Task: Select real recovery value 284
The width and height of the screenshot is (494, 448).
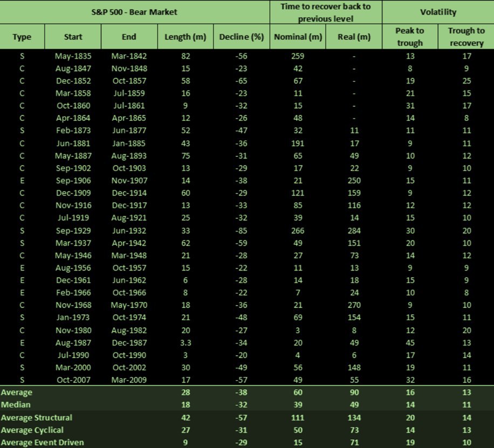Action: (354, 231)
